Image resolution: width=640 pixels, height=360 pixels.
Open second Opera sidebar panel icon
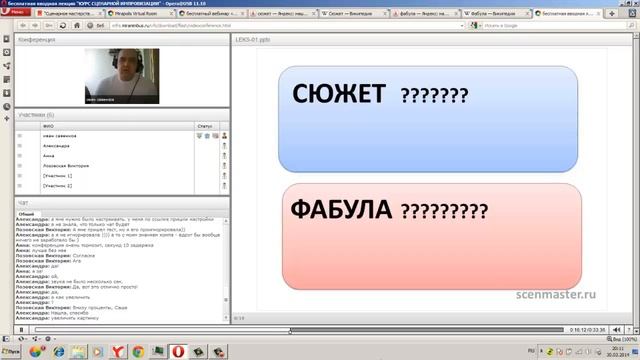coord(7,53)
